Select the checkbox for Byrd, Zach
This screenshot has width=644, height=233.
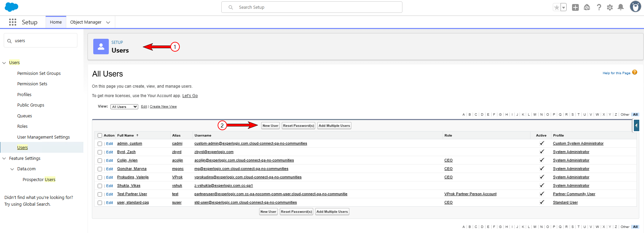click(x=100, y=152)
